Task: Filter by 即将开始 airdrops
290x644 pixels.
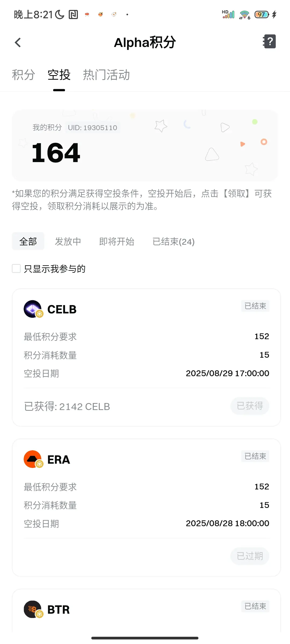Action: (117, 241)
